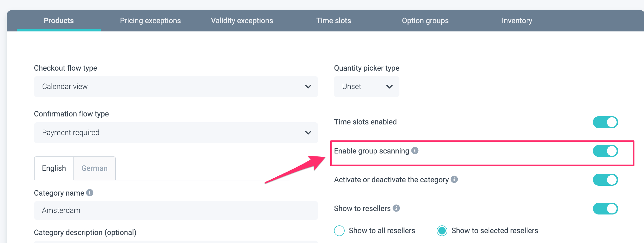Click info icon beside Activate or deactivate category
Image resolution: width=644 pixels, height=243 pixels.
455,179
